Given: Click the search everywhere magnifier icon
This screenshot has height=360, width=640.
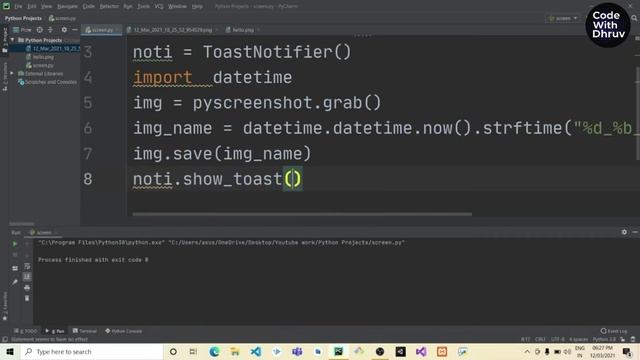Looking at the screenshot, I should (x=634, y=18).
